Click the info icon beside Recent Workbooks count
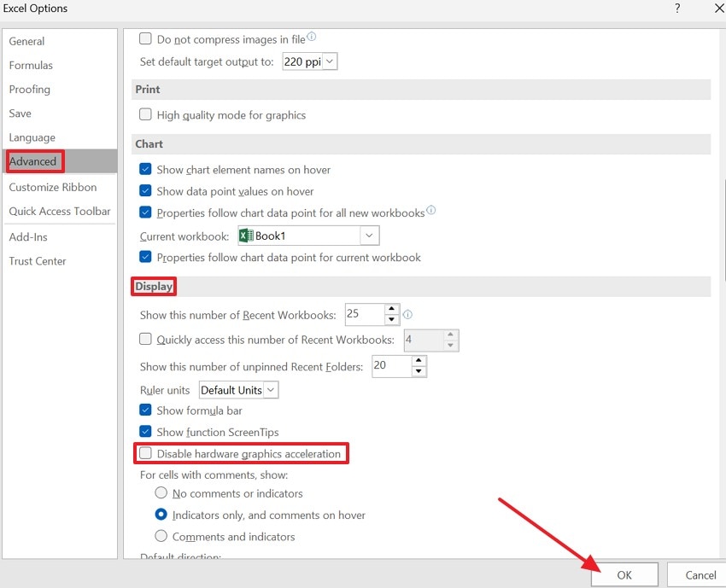Image resolution: width=726 pixels, height=588 pixels. click(407, 314)
